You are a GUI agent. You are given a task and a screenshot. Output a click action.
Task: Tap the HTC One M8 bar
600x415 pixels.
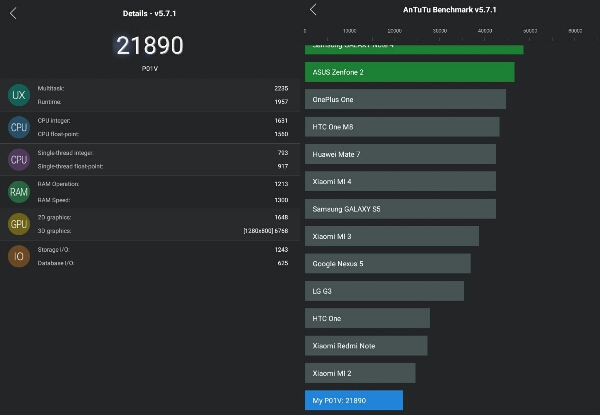(x=402, y=127)
